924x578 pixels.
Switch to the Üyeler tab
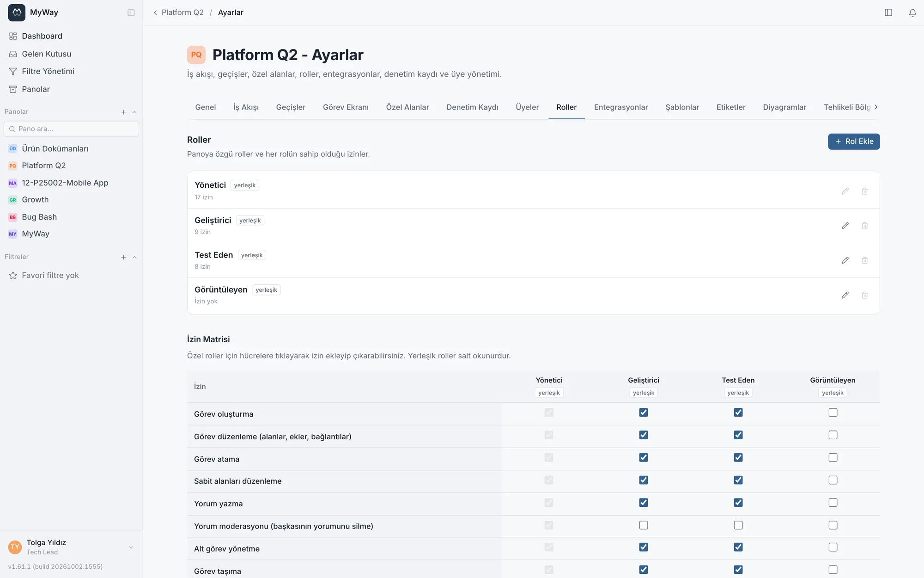click(527, 107)
